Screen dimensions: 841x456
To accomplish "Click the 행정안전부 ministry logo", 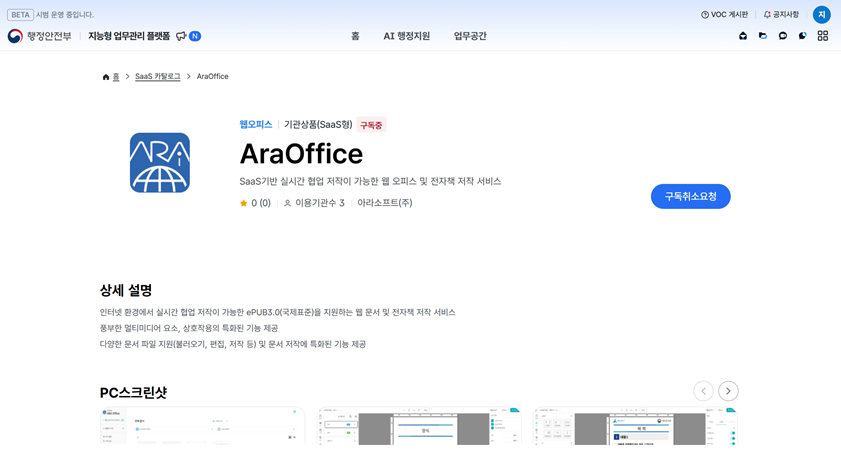I will (40, 36).
